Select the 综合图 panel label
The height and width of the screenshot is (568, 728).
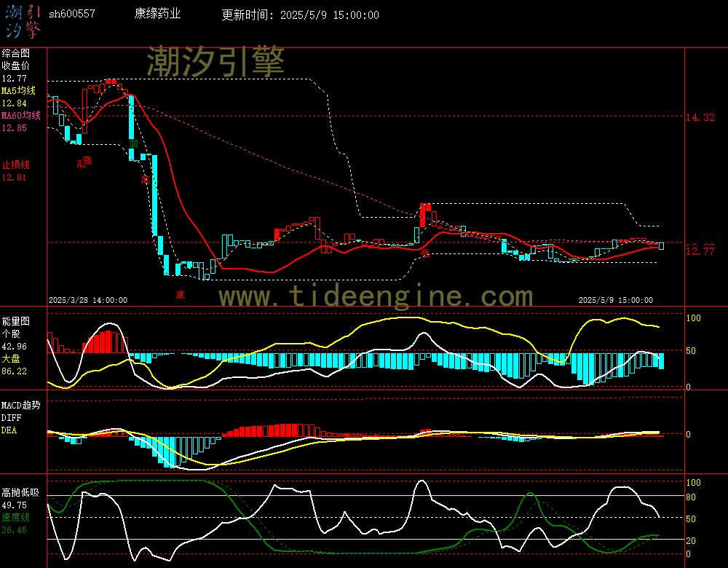point(15,53)
